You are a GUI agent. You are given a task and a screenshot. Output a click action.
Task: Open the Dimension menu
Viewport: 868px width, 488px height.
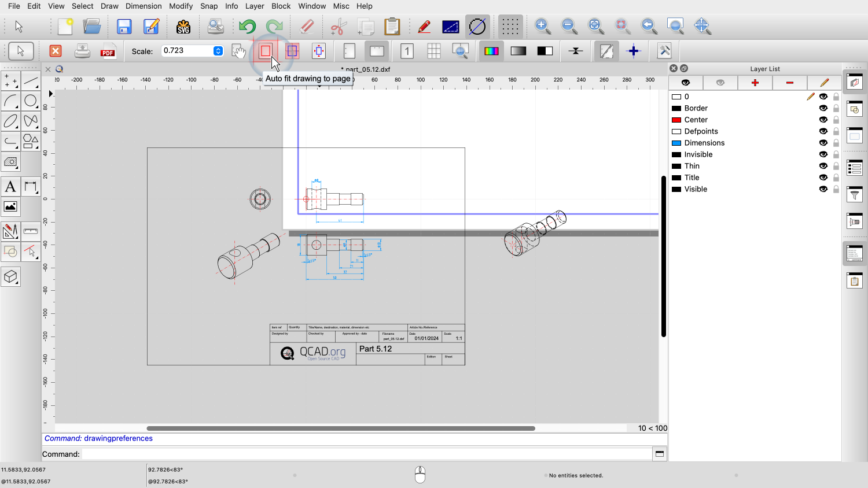pyautogui.click(x=144, y=6)
